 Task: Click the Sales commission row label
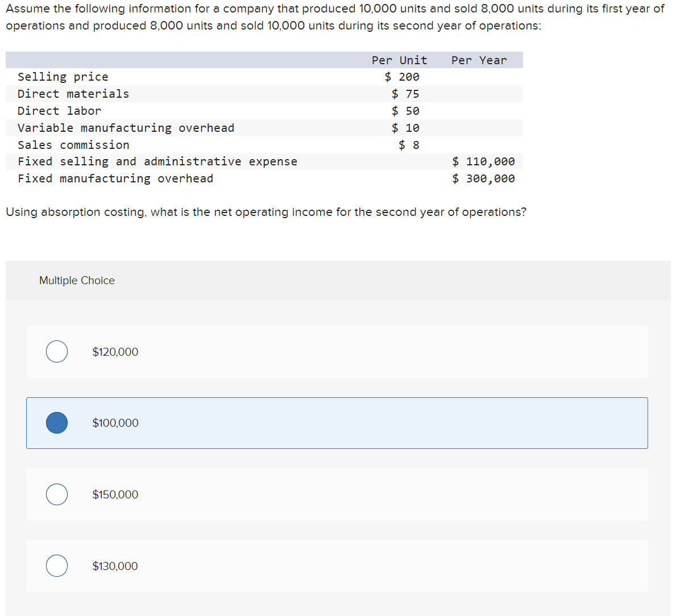pos(73,145)
